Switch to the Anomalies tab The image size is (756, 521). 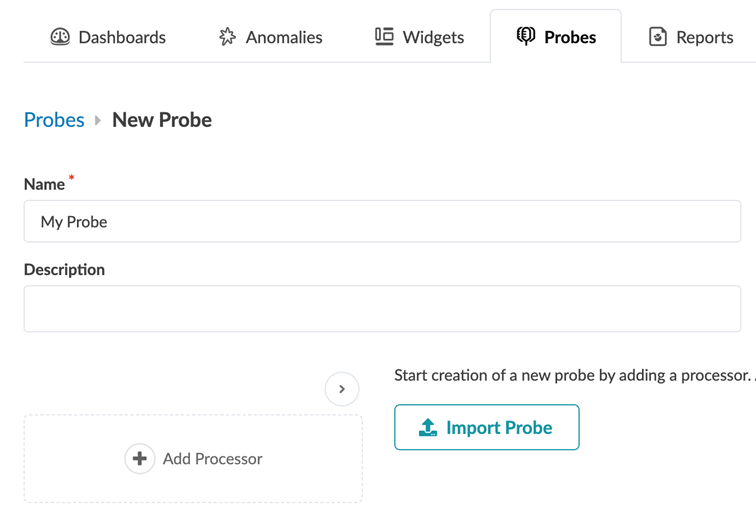click(284, 37)
